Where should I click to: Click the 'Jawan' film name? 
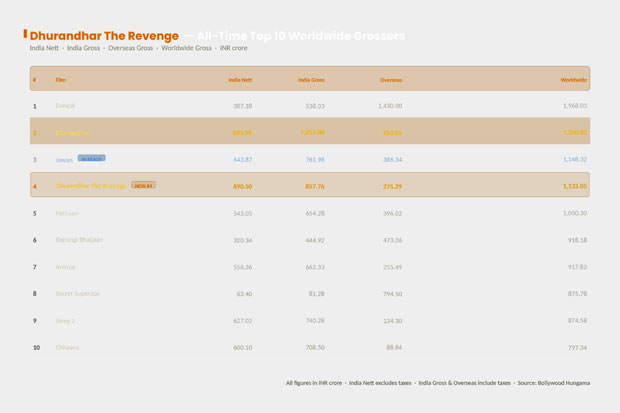coord(64,159)
